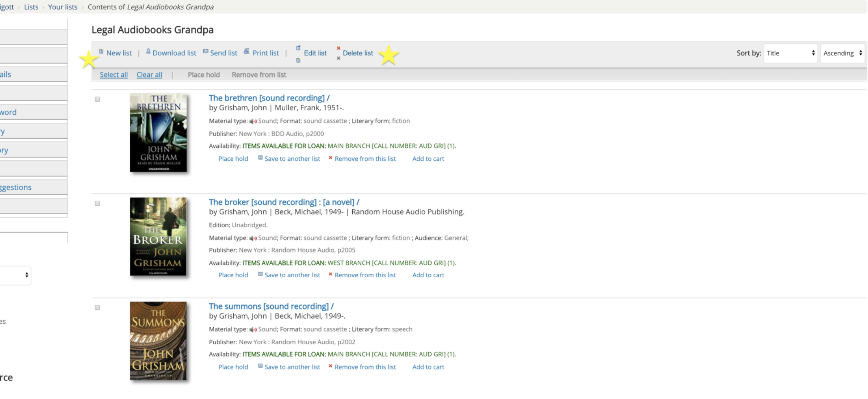Click the Print list printer icon
The height and width of the screenshot is (399, 868).
click(x=247, y=51)
